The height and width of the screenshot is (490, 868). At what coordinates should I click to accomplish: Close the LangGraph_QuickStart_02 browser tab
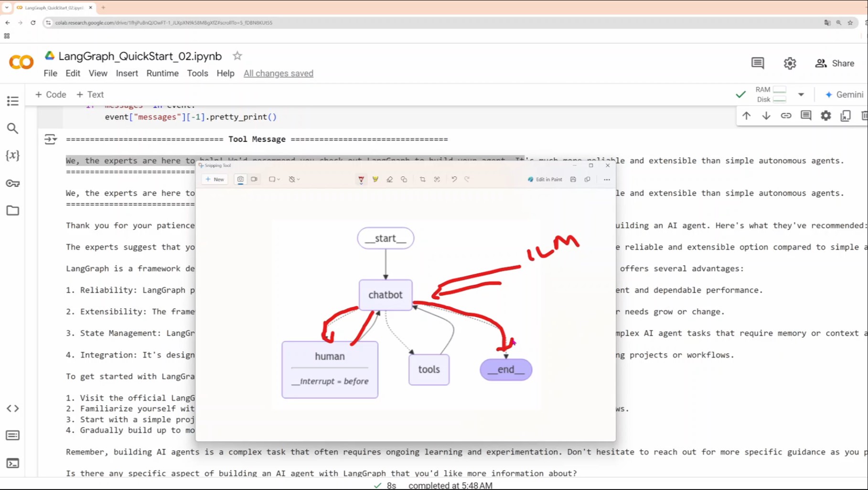click(90, 8)
